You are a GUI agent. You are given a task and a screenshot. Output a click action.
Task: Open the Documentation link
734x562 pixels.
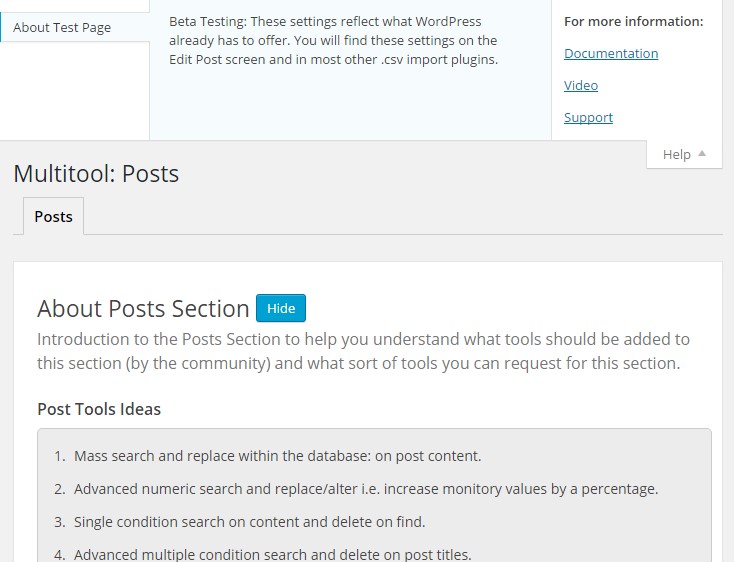(x=611, y=53)
